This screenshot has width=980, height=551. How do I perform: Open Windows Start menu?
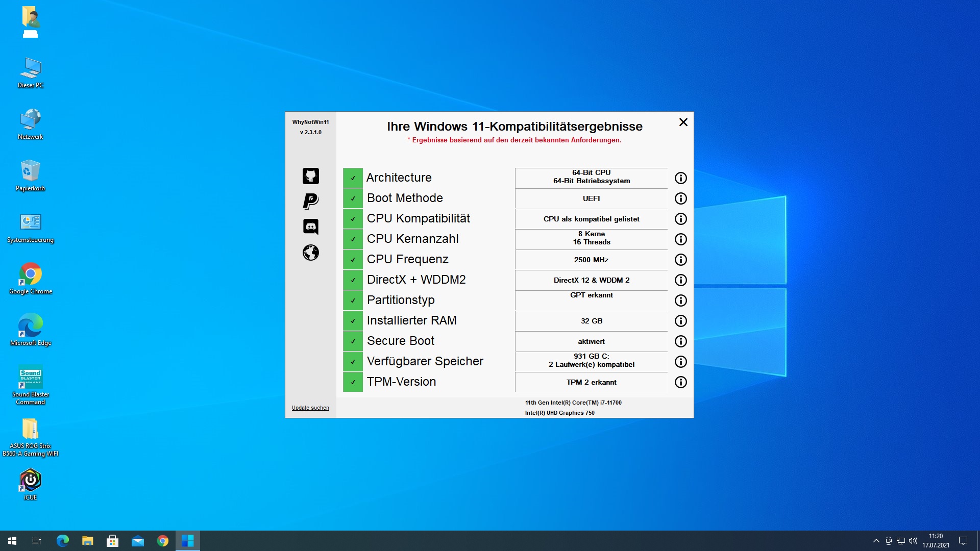tap(12, 541)
